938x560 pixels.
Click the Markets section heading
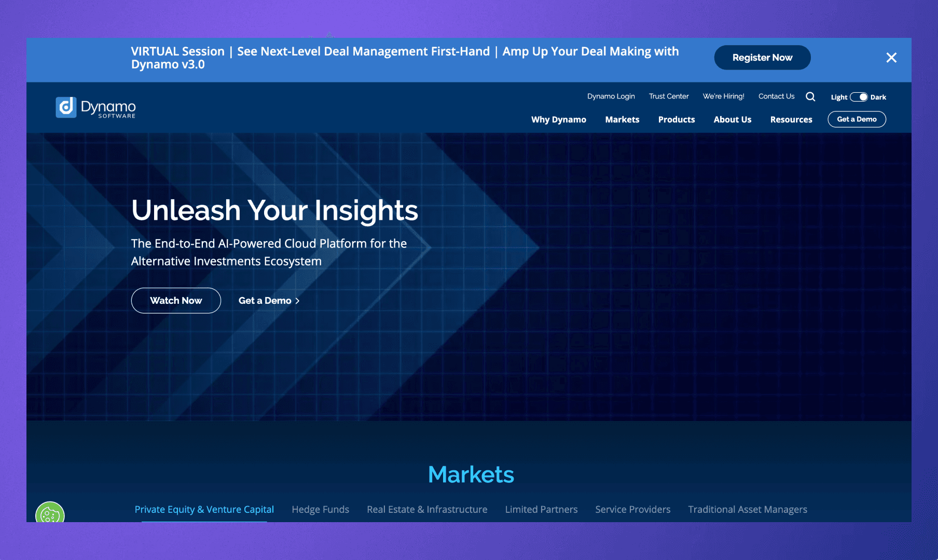[471, 474]
